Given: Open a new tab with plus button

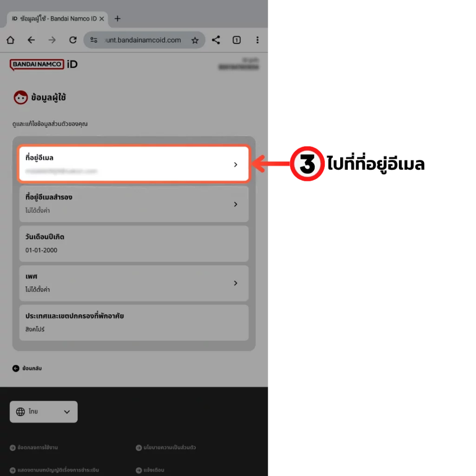Looking at the screenshot, I should point(117,19).
